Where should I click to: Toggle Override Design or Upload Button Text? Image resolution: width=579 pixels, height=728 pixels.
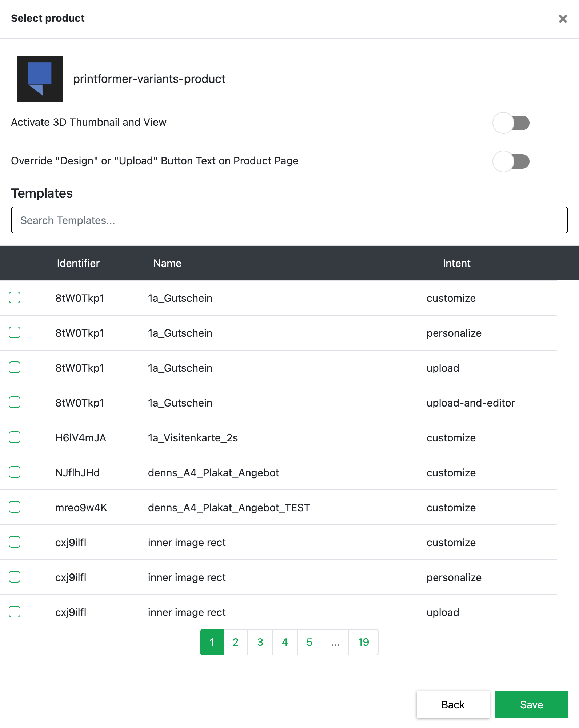coord(511,161)
